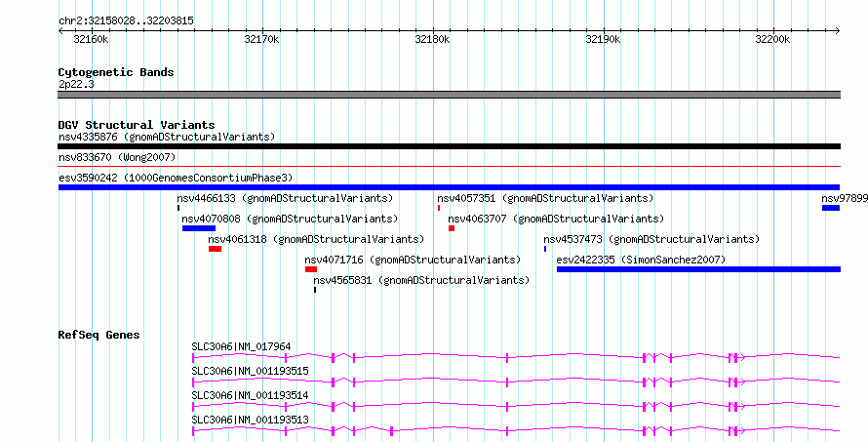The width and height of the screenshot is (868, 442).
Task: Click the nsv4070808 blue variant bar
Action: point(199,228)
